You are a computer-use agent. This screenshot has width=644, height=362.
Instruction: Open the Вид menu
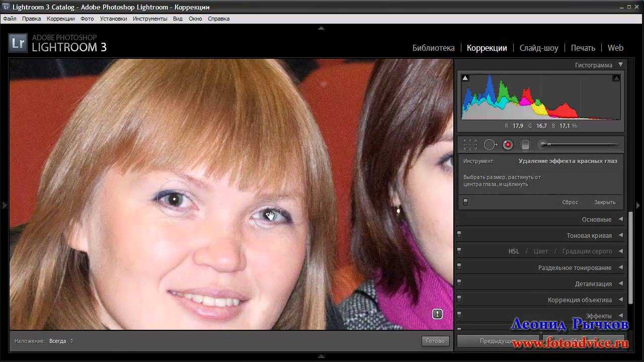[x=178, y=19]
